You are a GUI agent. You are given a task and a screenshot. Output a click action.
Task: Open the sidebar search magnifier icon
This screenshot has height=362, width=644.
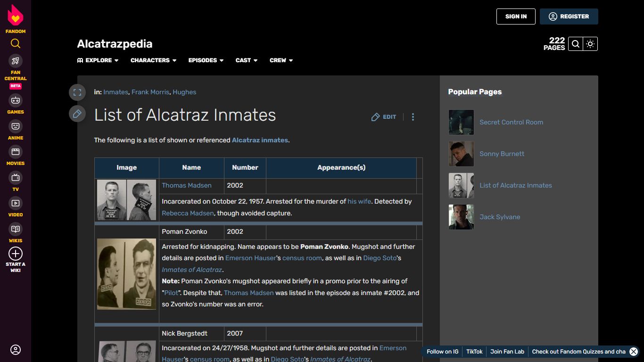(16, 44)
